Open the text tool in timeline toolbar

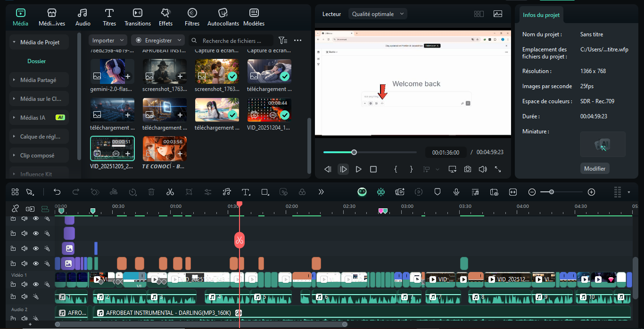coord(246,192)
